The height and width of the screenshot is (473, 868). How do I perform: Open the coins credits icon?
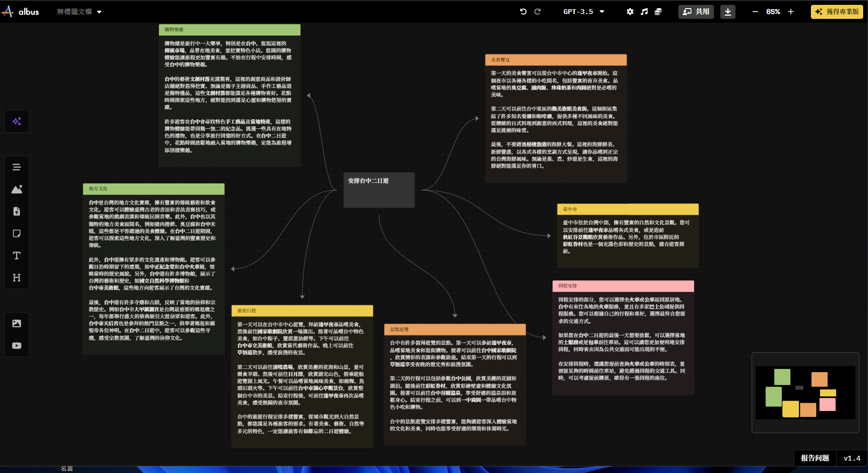coord(658,11)
